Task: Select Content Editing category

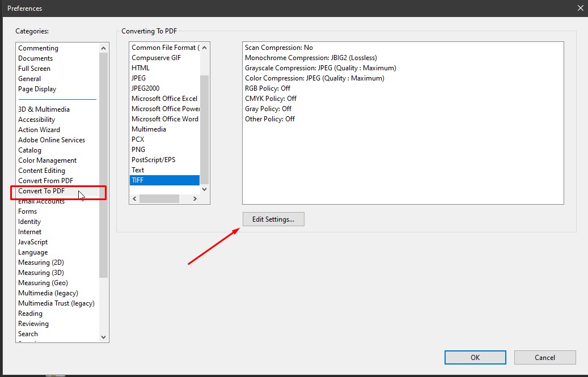Action: point(41,171)
